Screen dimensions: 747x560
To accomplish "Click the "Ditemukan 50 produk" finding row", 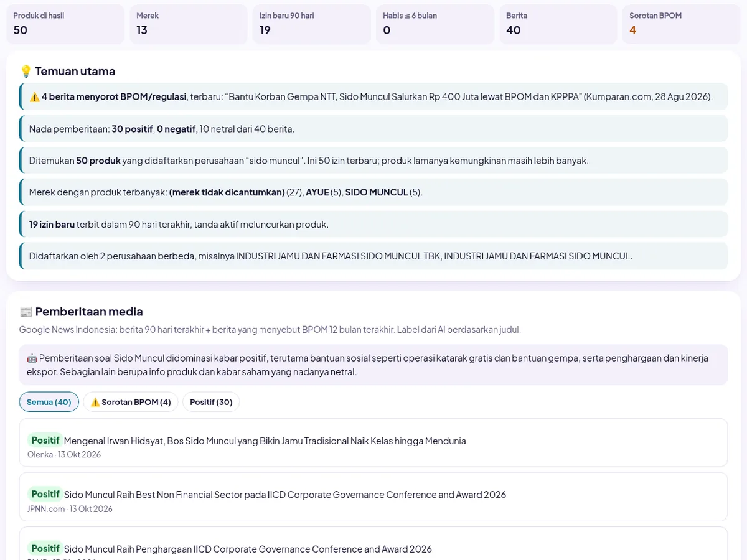I will tap(374, 161).
